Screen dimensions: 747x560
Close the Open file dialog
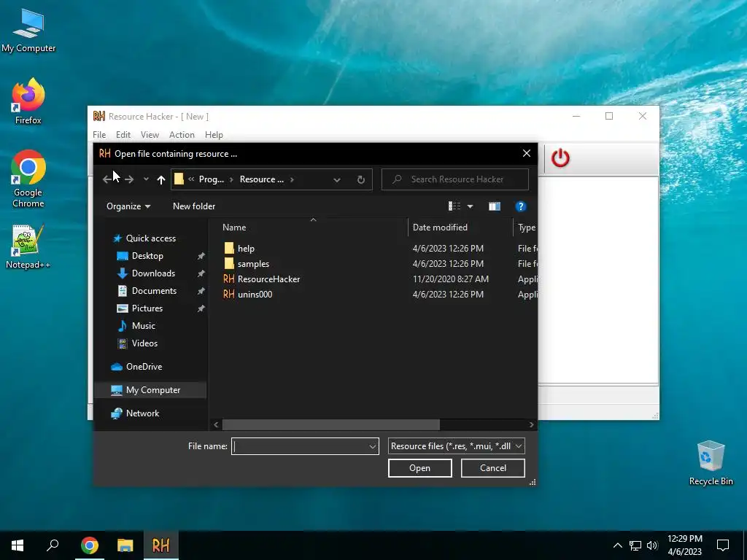527,153
